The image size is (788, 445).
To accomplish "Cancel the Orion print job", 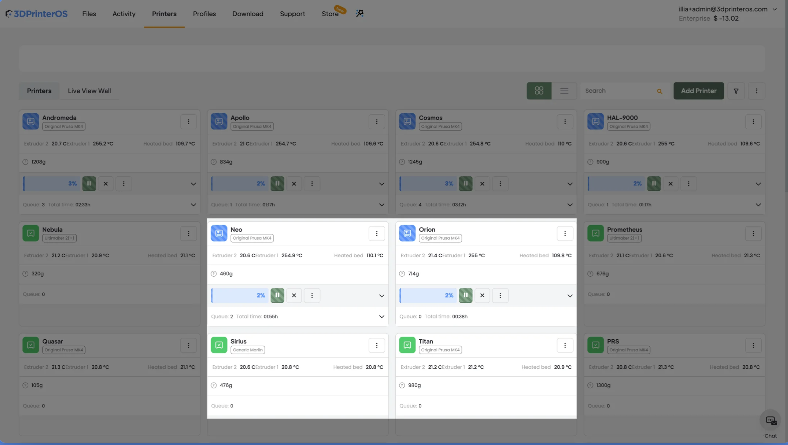I will pyautogui.click(x=482, y=295).
